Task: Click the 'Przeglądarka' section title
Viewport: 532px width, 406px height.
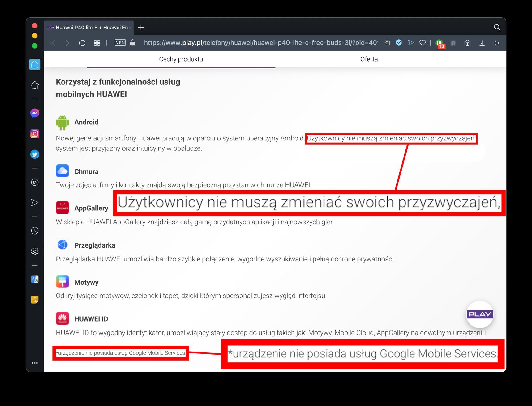Action: 95,245
